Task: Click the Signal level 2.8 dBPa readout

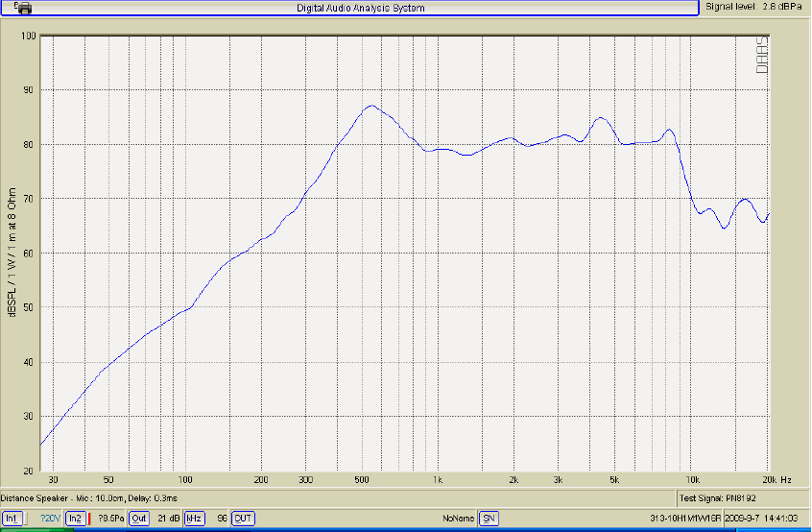Action: (753, 7)
